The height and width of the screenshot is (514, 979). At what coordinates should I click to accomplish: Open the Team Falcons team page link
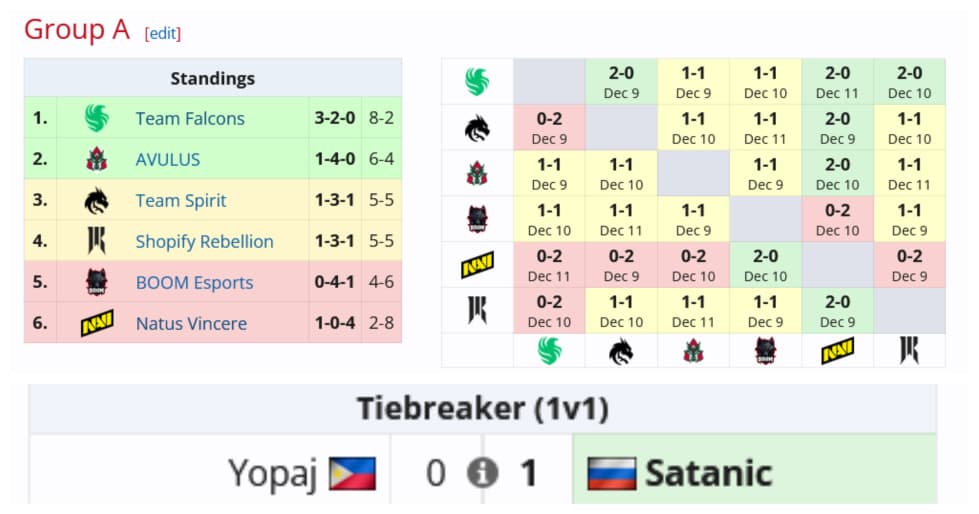point(190,119)
